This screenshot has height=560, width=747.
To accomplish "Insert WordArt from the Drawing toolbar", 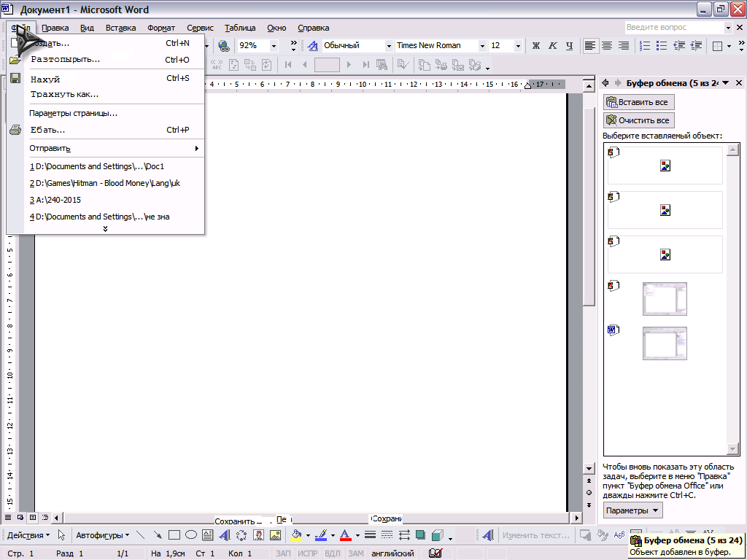I will click(225, 535).
